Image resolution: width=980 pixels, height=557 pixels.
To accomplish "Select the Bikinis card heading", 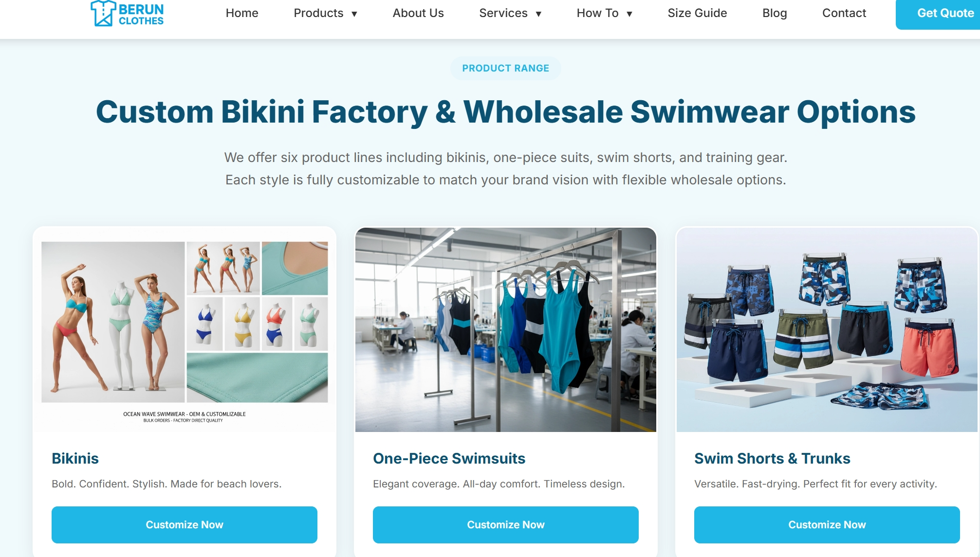I will [75, 458].
